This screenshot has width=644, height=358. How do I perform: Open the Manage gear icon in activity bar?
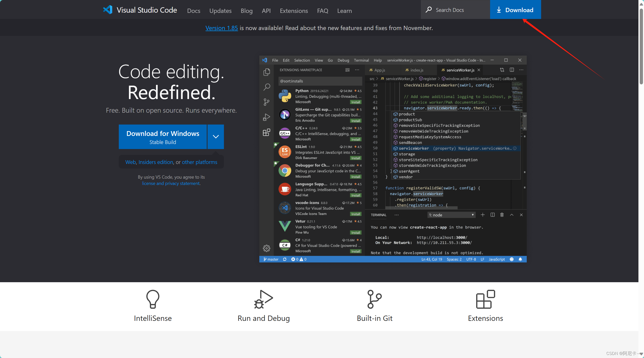click(267, 248)
